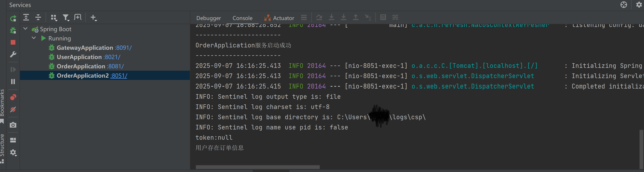Click the 'Sentinel log charset is: utf-8' line
The height and width of the screenshot is (172, 644).
pos(262,107)
